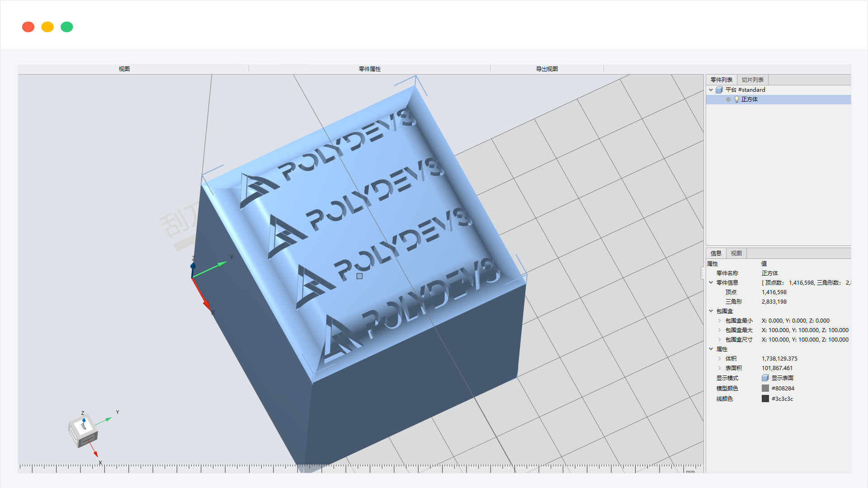Expand the 包围盒尺寸 row

coord(720,340)
